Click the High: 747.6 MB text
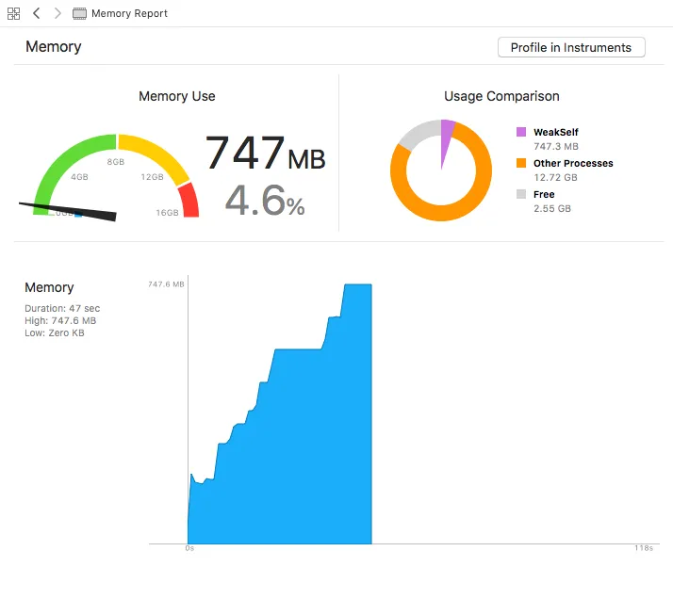 (60, 320)
